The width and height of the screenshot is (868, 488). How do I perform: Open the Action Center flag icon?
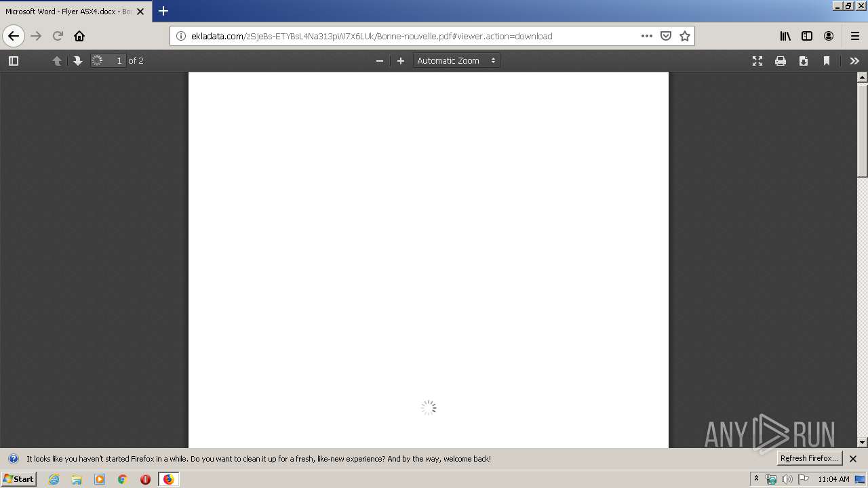804,479
